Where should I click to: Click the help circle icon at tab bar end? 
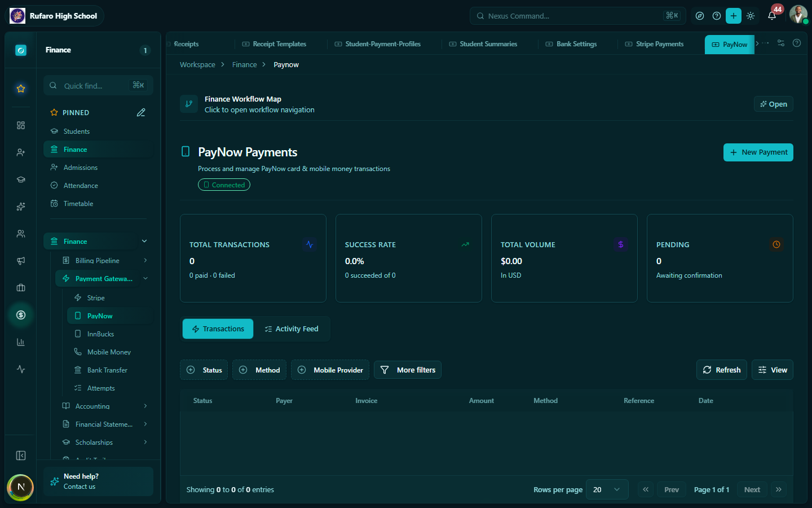(797, 43)
